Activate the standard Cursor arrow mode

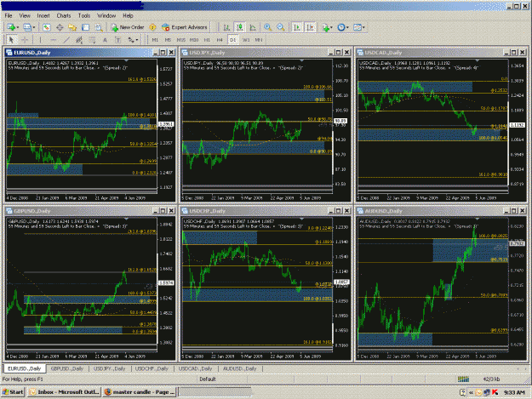(x=11, y=40)
